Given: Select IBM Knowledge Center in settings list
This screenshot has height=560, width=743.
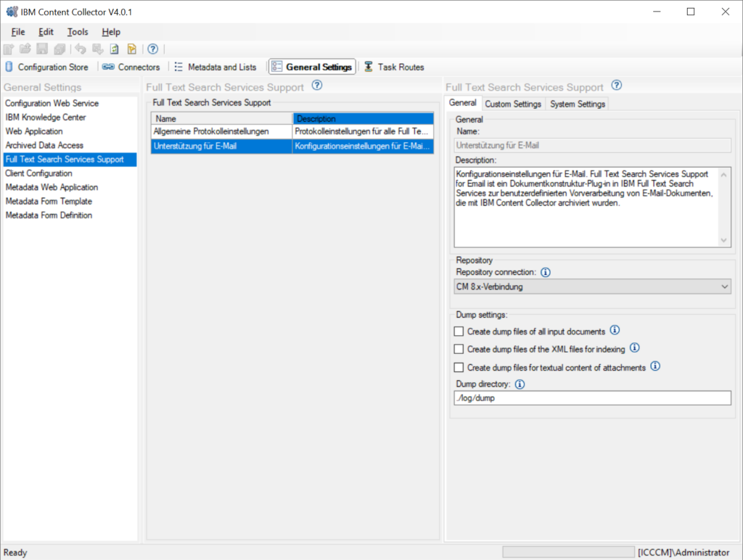Looking at the screenshot, I should (x=70, y=117).
